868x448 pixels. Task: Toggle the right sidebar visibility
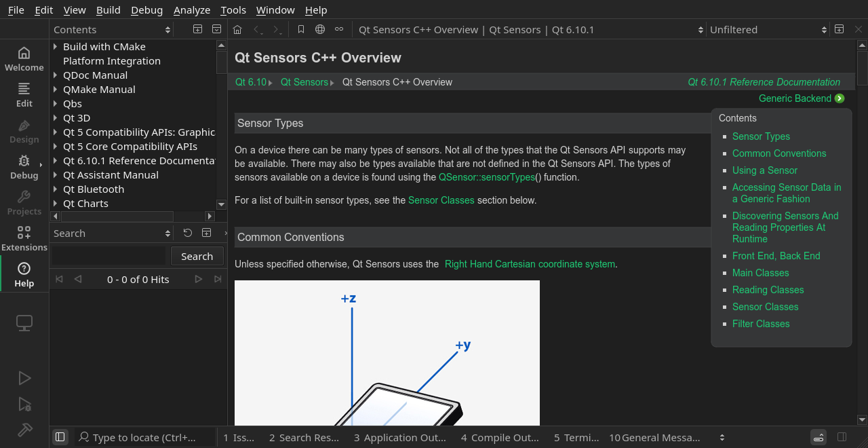click(x=842, y=437)
